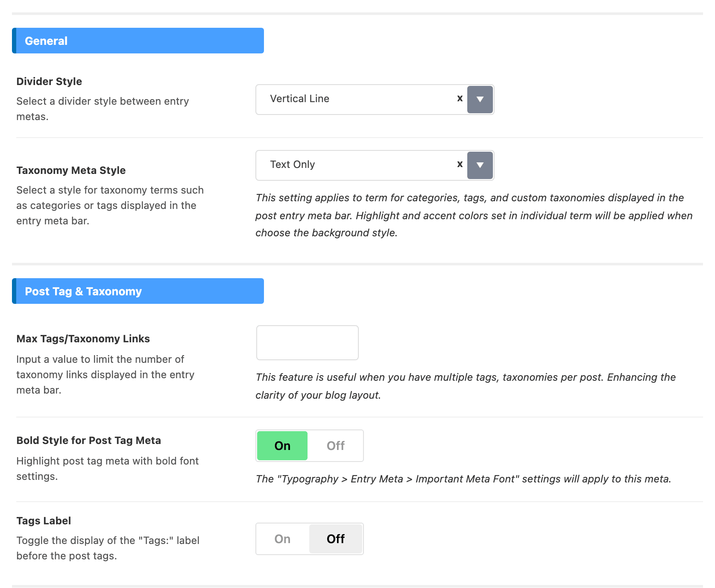Clear the Text Only selection with x

click(x=460, y=165)
